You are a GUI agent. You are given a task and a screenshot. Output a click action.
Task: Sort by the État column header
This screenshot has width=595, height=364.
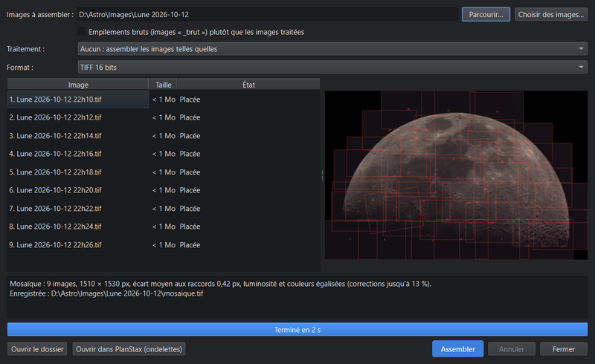pos(248,85)
